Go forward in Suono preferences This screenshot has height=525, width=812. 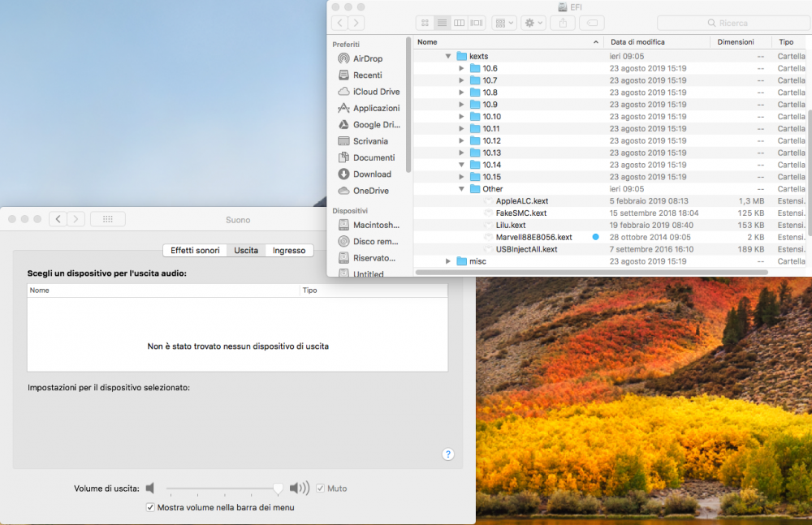tap(76, 219)
